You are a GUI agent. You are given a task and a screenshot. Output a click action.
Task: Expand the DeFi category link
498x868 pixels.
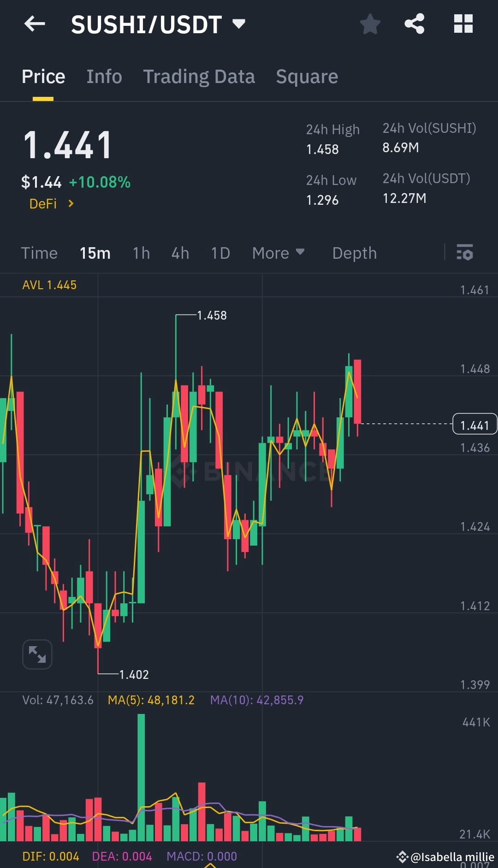click(51, 203)
